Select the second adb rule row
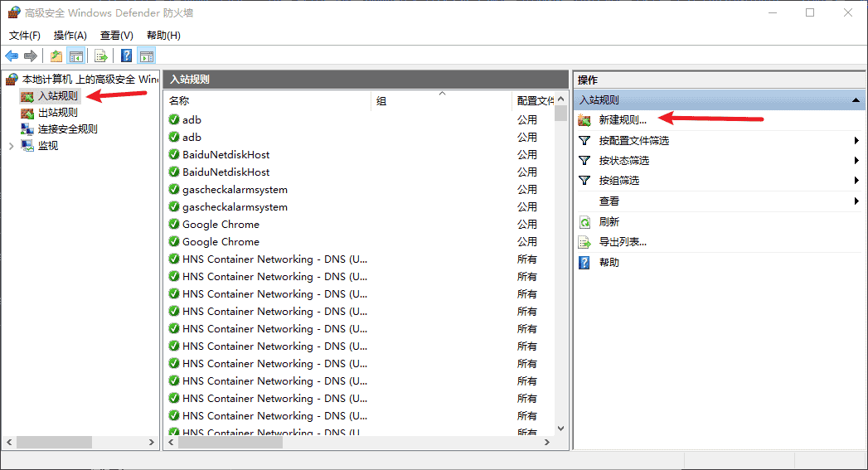Image resolution: width=868 pixels, height=470 pixels. coord(360,138)
